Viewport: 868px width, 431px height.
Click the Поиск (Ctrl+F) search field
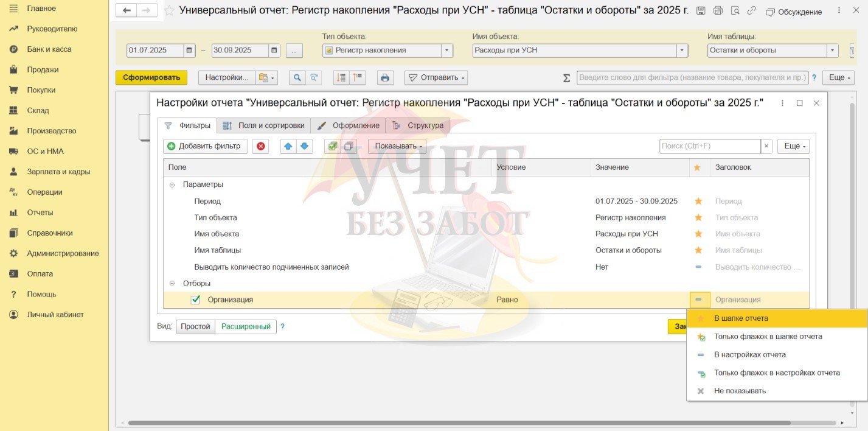point(709,146)
